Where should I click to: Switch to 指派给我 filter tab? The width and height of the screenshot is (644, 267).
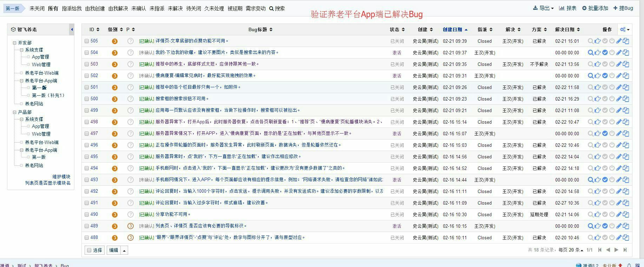coord(72,8)
